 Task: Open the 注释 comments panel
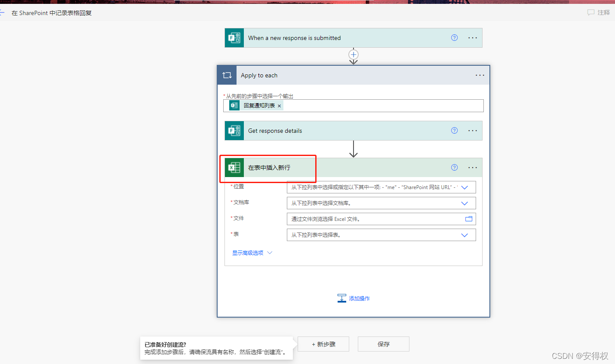(599, 12)
